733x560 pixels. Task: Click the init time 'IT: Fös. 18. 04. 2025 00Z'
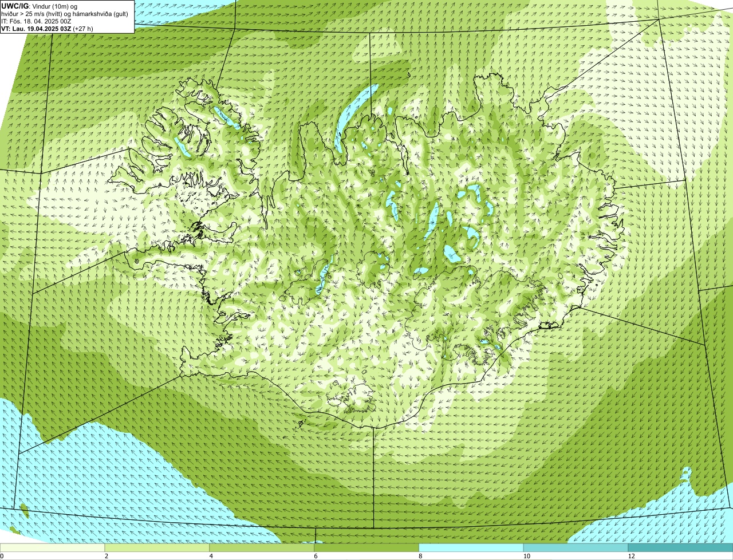click(x=36, y=21)
